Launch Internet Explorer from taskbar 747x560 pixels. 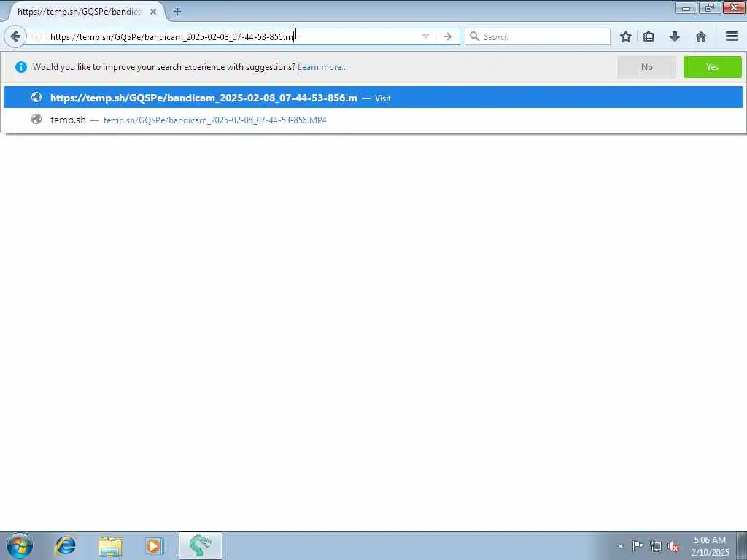tap(65, 545)
